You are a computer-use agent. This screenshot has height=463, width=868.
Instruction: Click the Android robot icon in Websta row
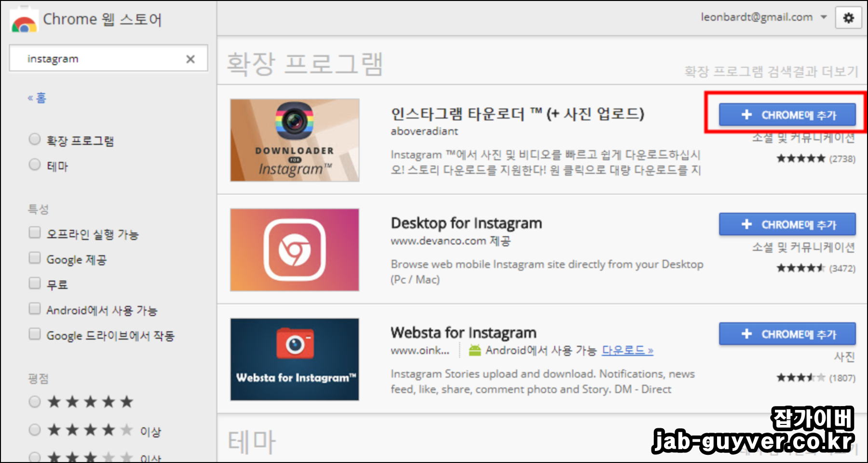[475, 351]
